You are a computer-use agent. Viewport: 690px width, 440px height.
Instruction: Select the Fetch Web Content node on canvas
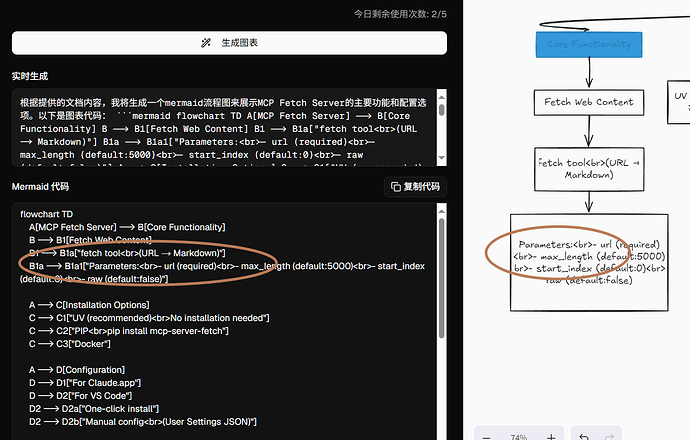589,103
